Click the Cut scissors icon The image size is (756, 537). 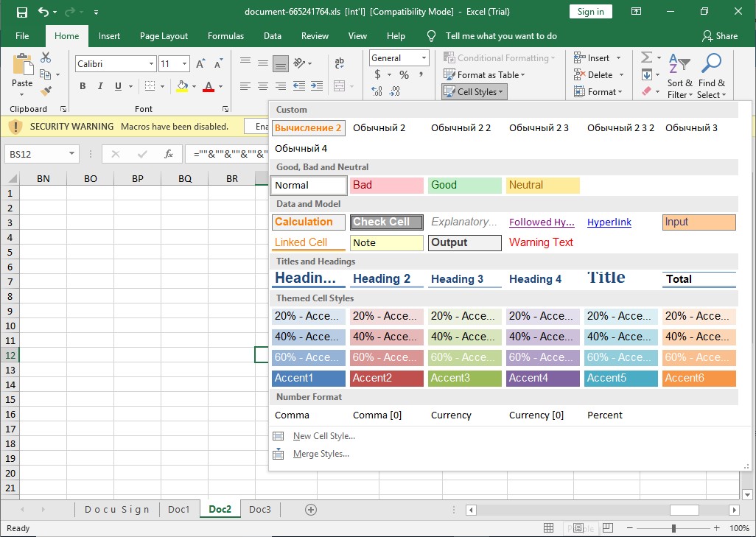(x=46, y=57)
